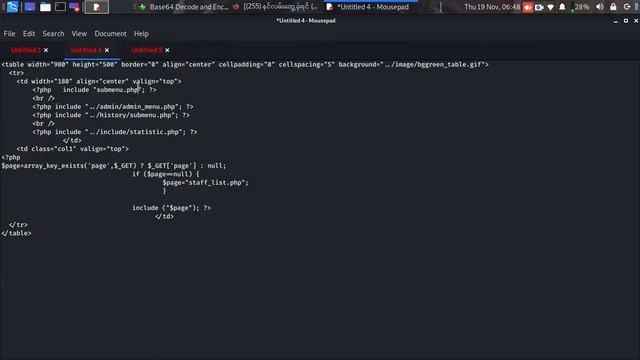640x360 pixels.
Task: Switch to the (255) browser window task
Action: click(276, 7)
